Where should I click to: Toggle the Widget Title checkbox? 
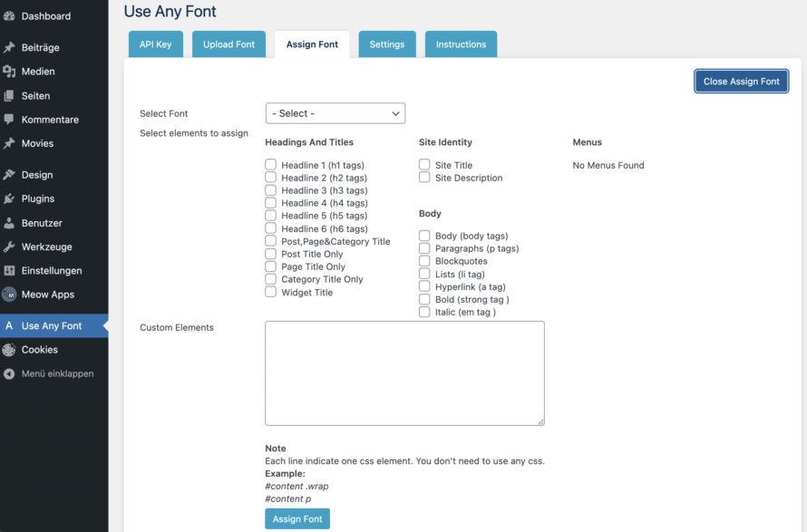pos(271,292)
